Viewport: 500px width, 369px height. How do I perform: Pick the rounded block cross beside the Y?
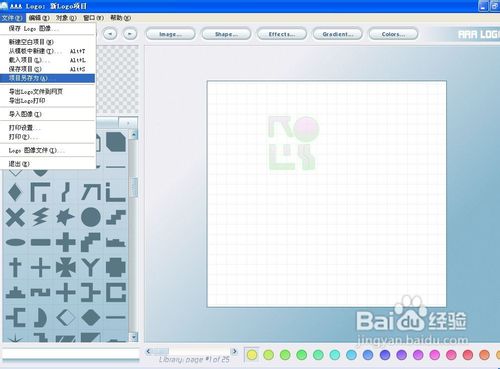(x=116, y=267)
